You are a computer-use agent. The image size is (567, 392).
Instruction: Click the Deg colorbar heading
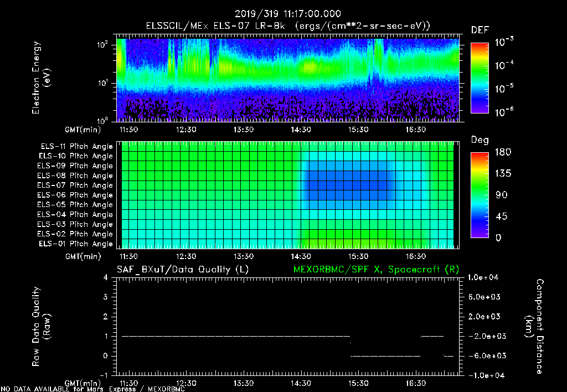[x=480, y=140]
